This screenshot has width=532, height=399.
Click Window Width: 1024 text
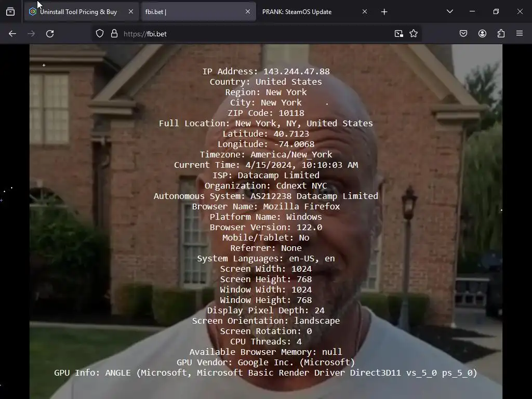[266, 290]
